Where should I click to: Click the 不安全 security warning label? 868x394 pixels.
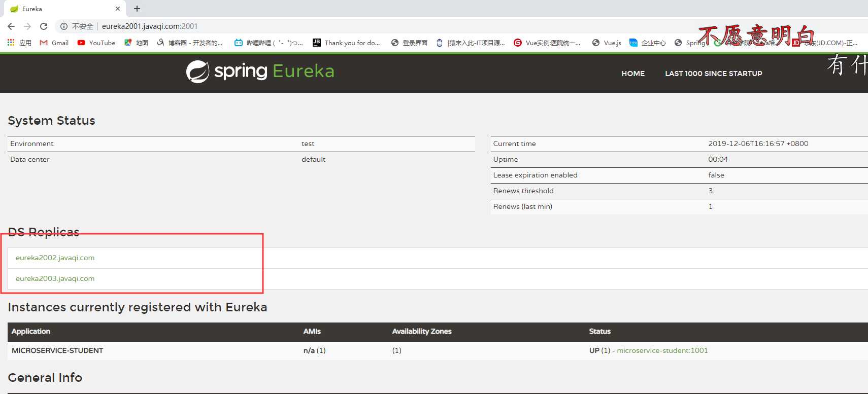pos(83,26)
